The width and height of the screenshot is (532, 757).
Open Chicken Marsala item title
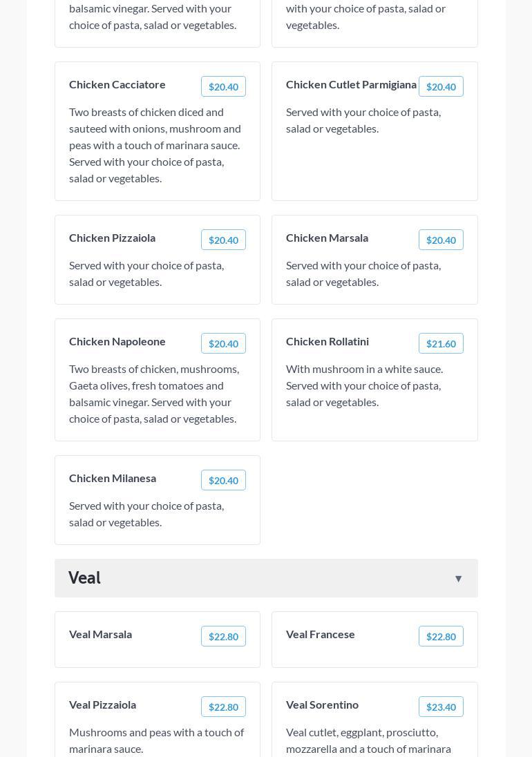coord(327,238)
